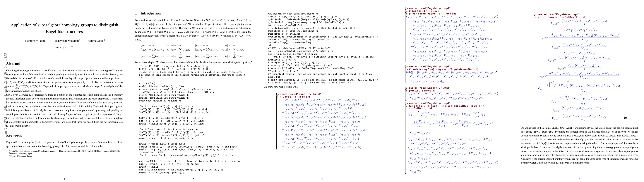Click page number 5 at bottom
644x182 pixels.
pyautogui.click(x=579, y=179)
